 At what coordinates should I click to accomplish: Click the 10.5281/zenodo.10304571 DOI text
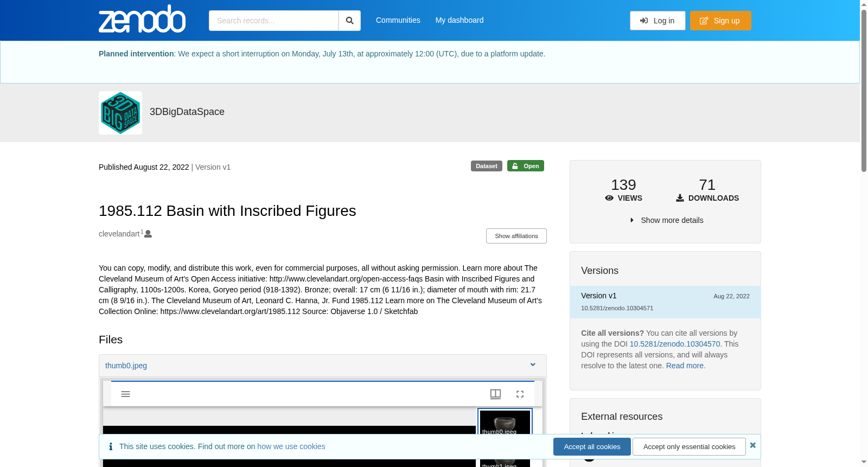click(617, 308)
